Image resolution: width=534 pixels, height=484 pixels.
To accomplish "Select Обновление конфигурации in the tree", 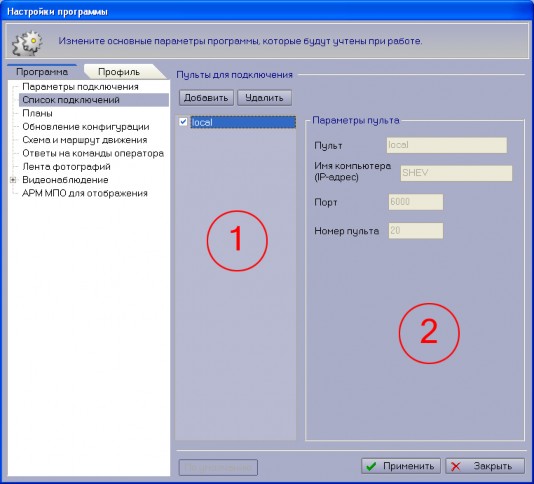I will point(86,127).
